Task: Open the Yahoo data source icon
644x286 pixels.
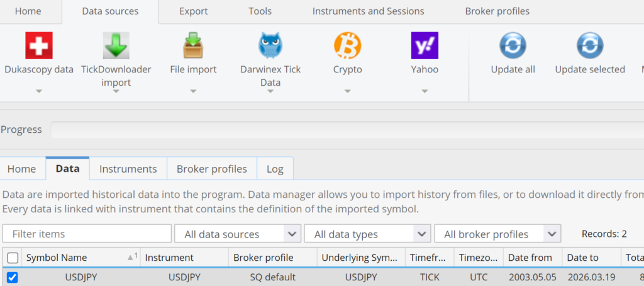Action: (x=425, y=46)
